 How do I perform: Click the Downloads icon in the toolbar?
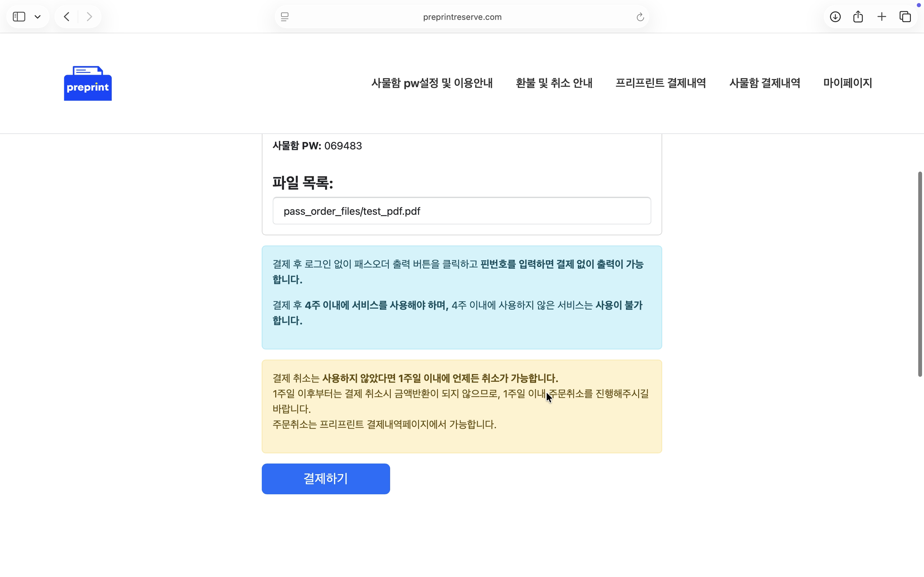coord(835,16)
